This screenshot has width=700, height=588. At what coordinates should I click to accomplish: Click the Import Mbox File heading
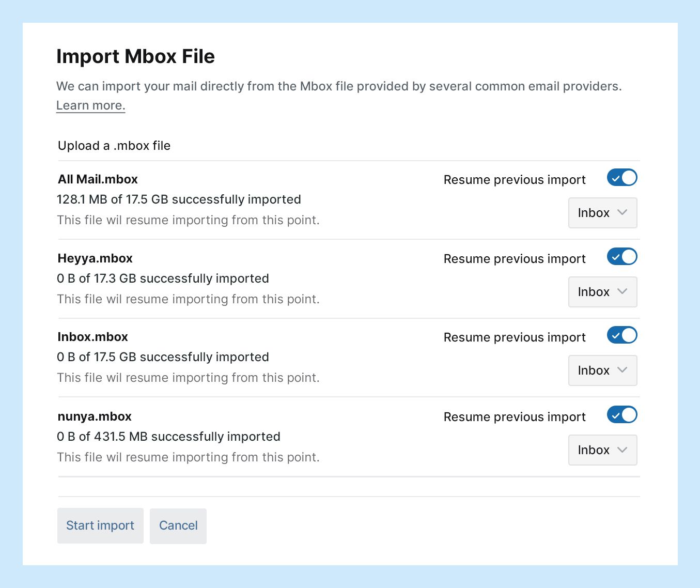135,56
